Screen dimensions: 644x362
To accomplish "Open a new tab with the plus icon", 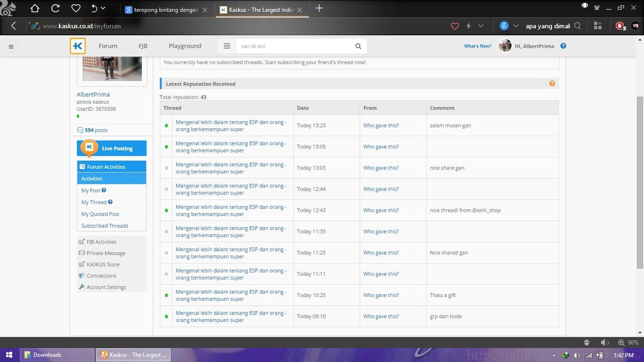I will (319, 8).
